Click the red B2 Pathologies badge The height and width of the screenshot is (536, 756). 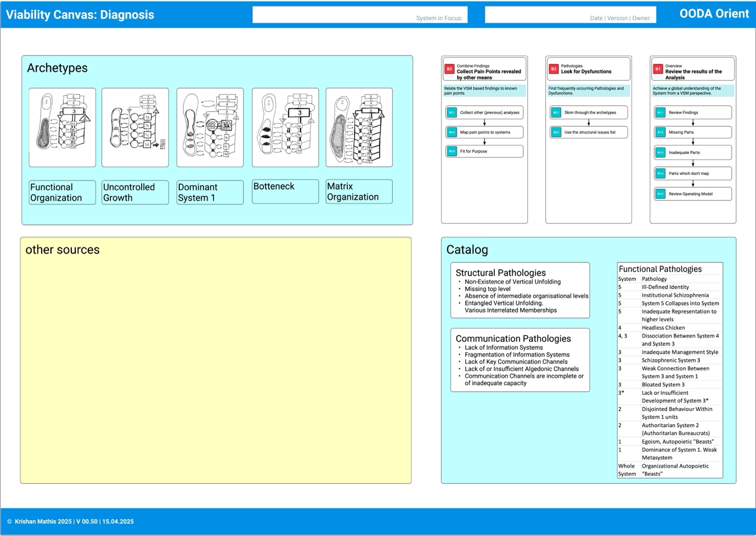click(554, 69)
